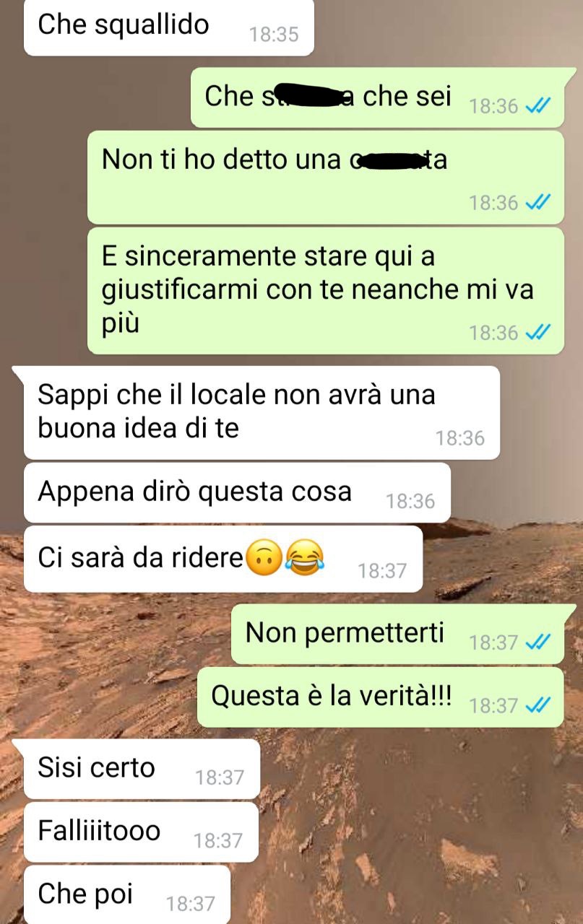
Task: Select the 'Appena dirò questa cosa' bubble
Action: click(237, 492)
